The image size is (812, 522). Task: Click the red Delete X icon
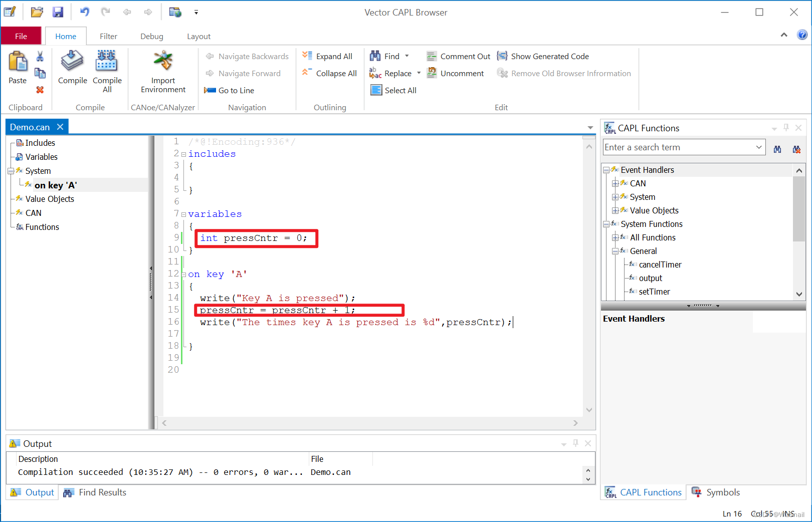point(40,90)
